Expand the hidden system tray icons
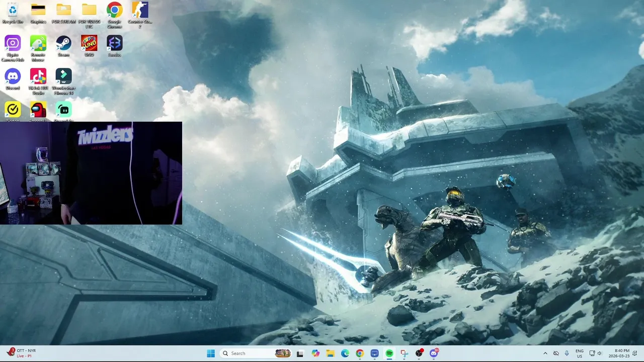644x362 pixels. coord(545,353)
